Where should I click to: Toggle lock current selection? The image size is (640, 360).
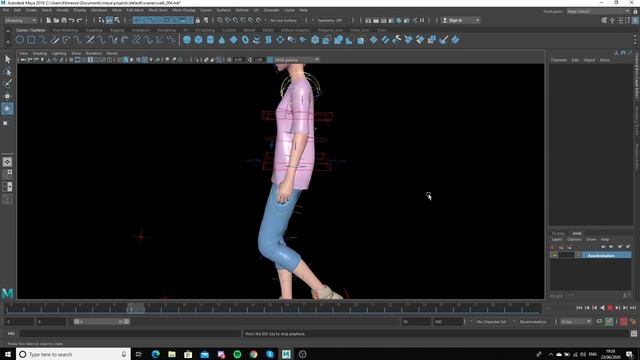pyautogui.click(x=198, y=20)
